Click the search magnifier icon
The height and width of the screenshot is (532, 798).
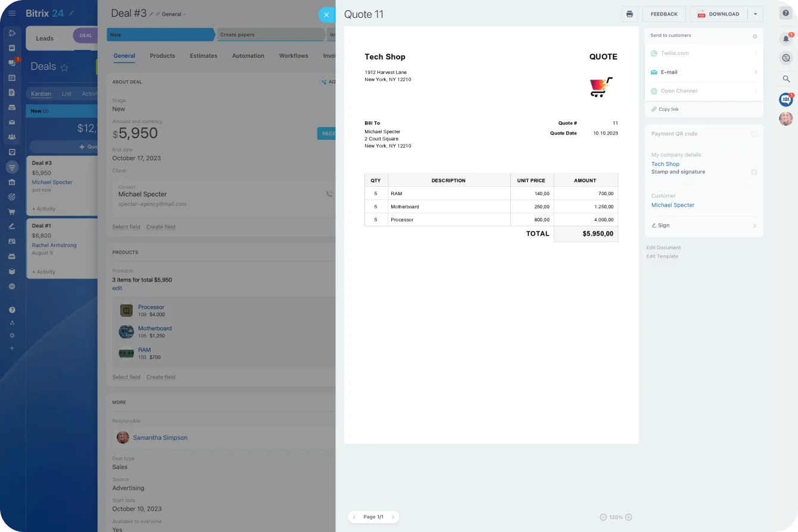coord(786,79)
